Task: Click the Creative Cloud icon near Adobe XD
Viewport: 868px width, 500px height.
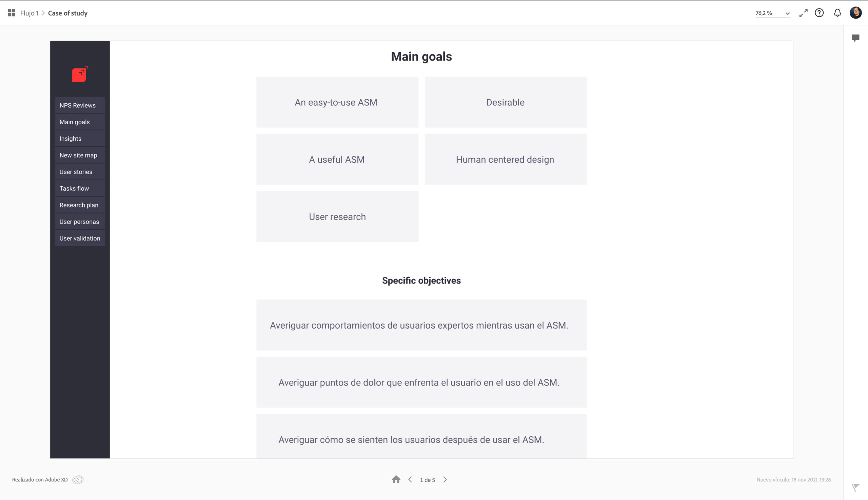Action: coord(78,479)
